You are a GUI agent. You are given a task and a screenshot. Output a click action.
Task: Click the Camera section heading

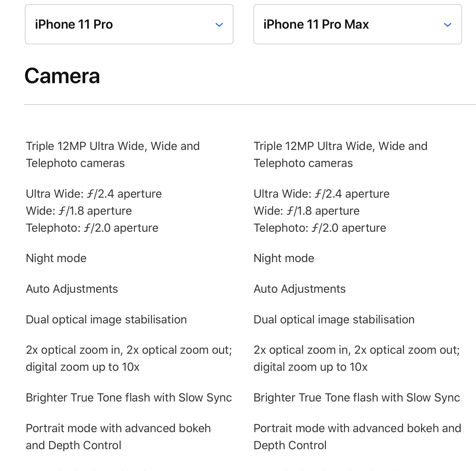click(x=62, y=76)
